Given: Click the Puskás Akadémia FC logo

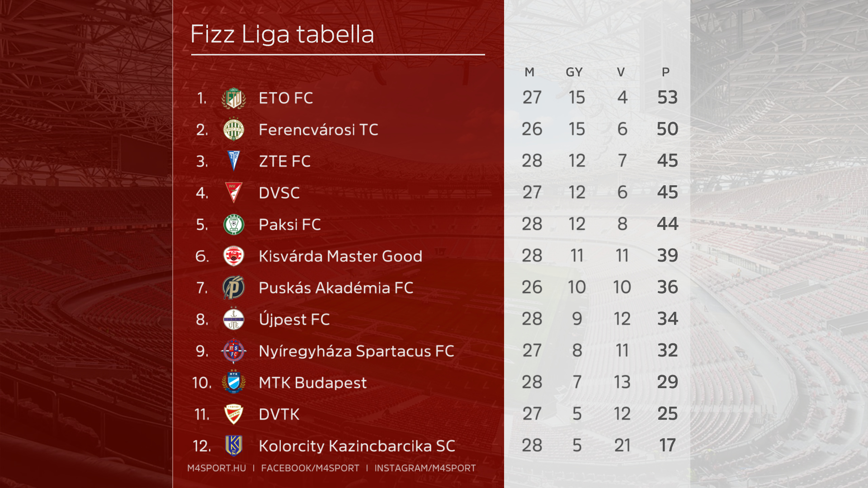Looking at the screenshot, I should (234, 288).
